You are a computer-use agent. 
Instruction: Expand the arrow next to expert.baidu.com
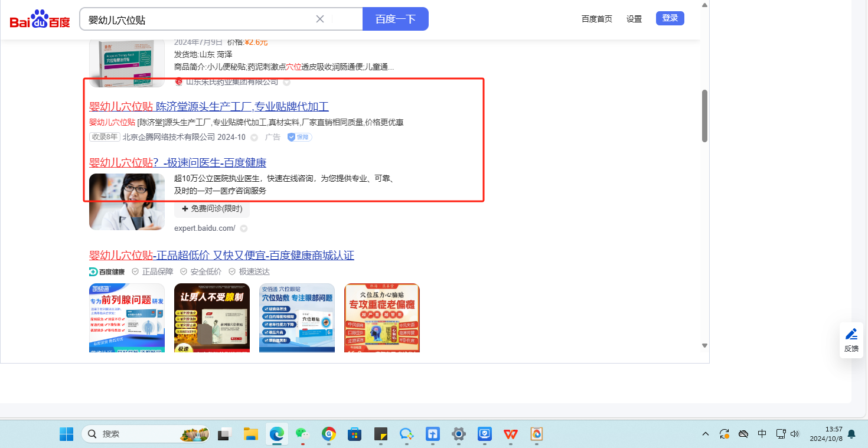tap(243, 228)
